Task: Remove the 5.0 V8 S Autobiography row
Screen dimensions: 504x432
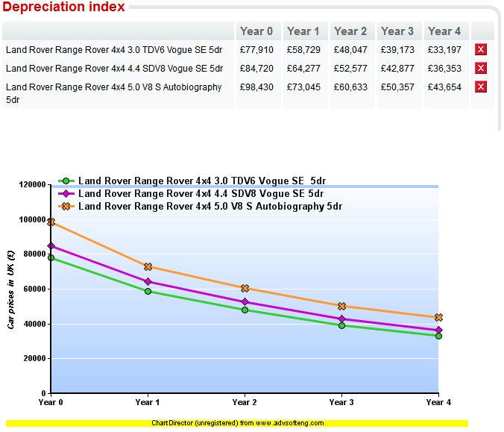Action: click(x=481, y=87)
